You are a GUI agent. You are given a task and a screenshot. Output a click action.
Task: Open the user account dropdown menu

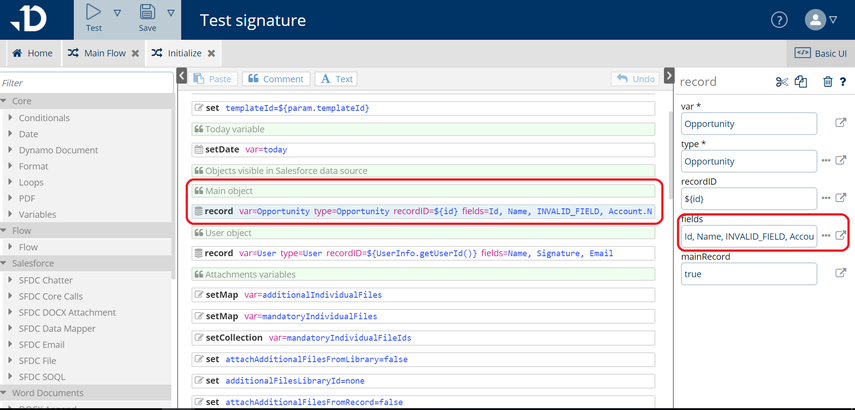(x=825, y=20)
